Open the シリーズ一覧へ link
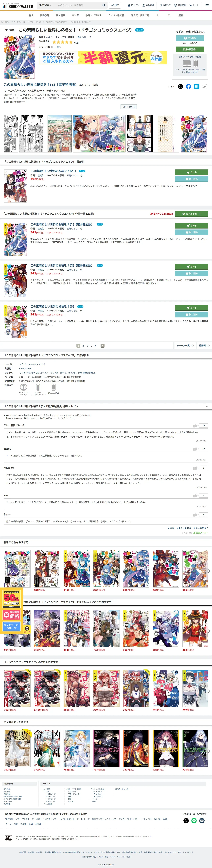 (x=185, y=346)
